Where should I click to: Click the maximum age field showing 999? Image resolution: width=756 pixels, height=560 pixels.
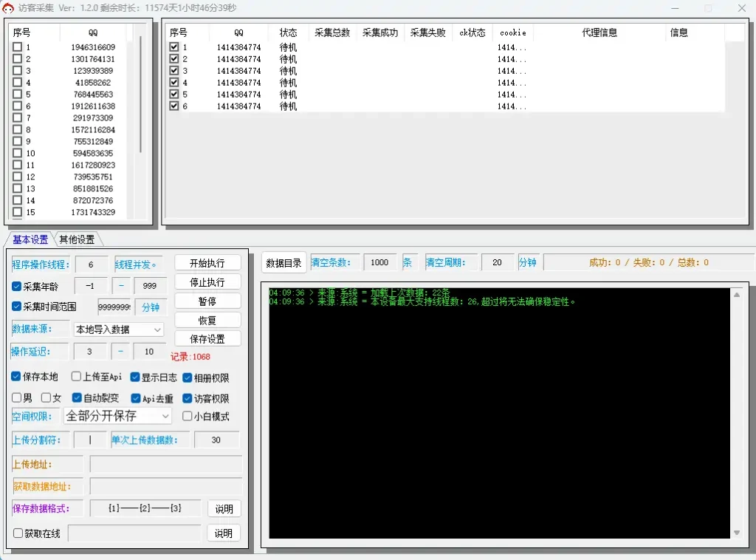pyautogui.click(x=149, y=286)
